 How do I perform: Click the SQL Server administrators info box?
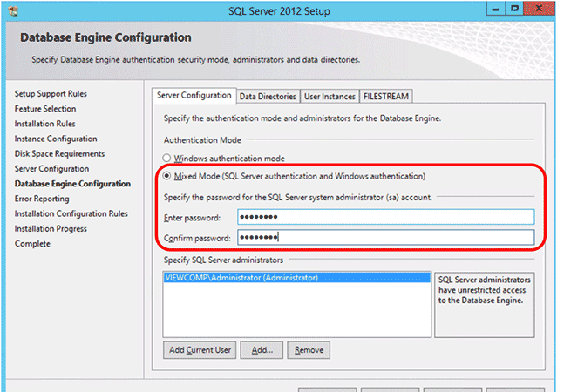click(484, 304)
